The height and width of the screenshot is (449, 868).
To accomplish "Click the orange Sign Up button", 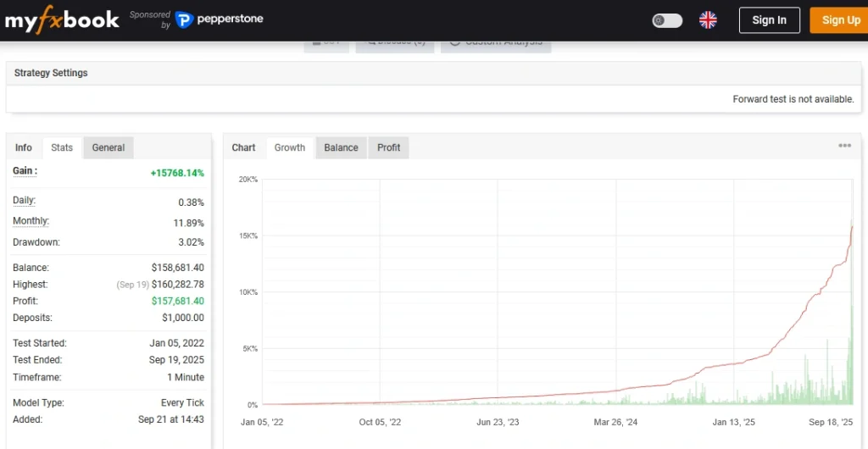I will click(x=839, y=20).
